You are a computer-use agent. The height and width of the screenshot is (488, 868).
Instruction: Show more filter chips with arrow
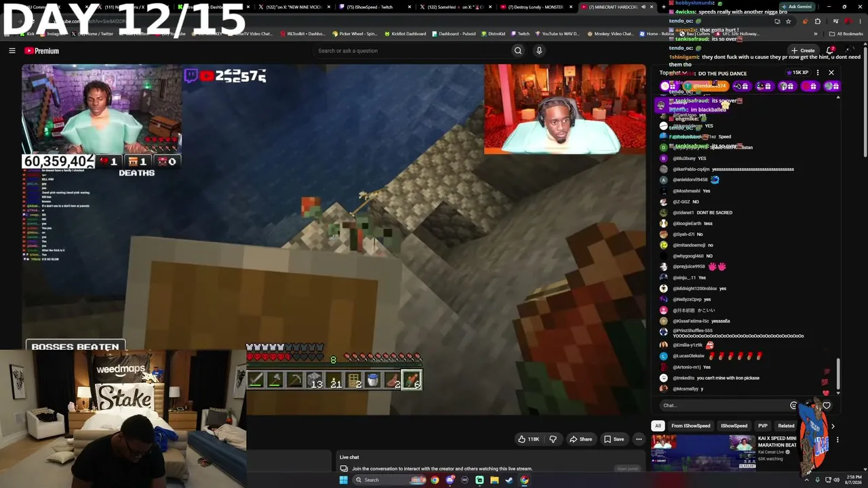833,426
